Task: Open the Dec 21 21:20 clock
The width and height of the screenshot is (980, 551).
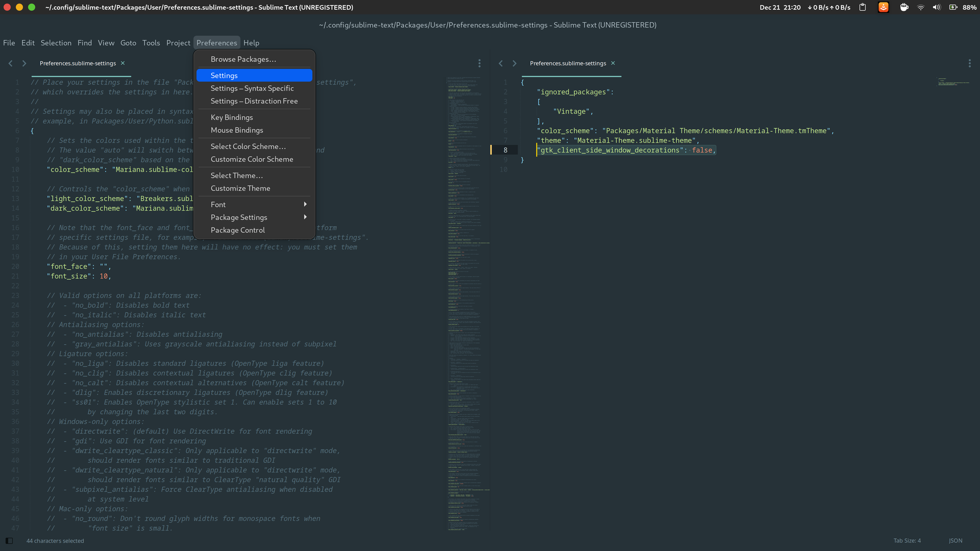Action: 780,7
